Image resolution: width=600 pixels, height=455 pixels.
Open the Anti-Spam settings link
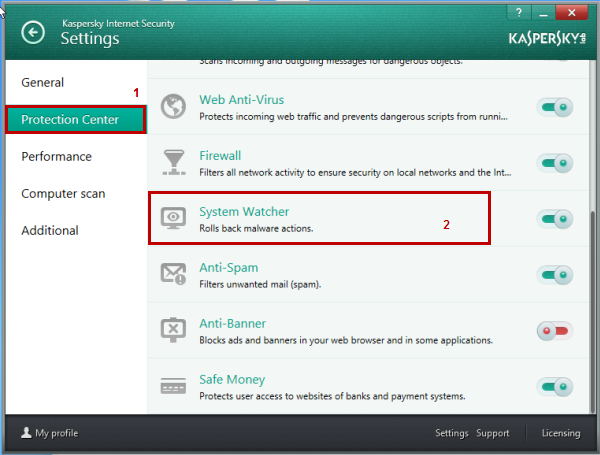[x=228, y=267]
